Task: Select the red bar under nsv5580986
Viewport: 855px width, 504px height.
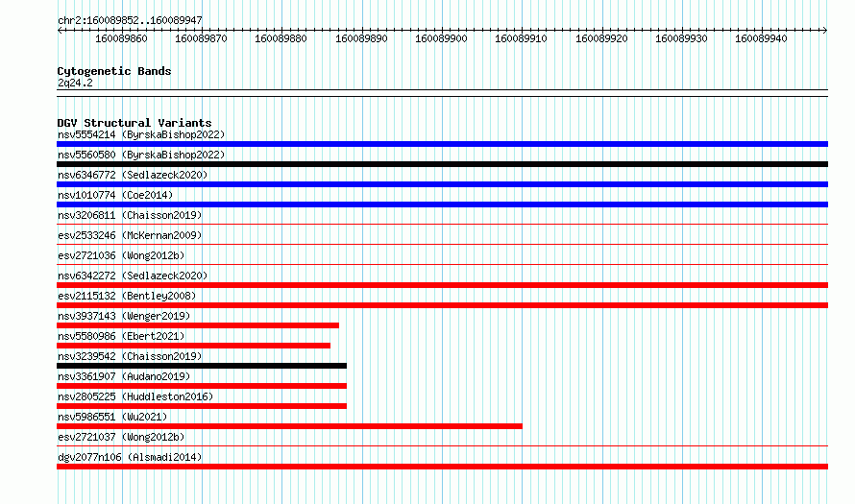Action: (193, 346)
